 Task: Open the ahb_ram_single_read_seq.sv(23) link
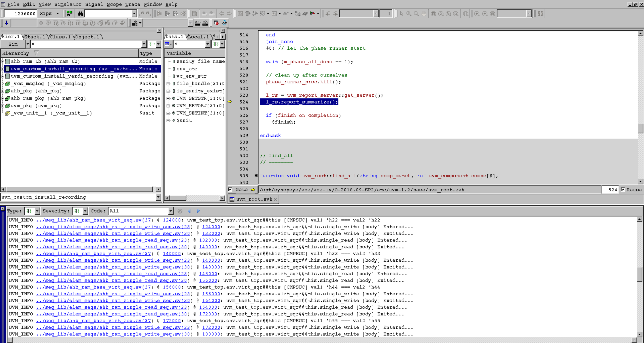pos(113,240)
